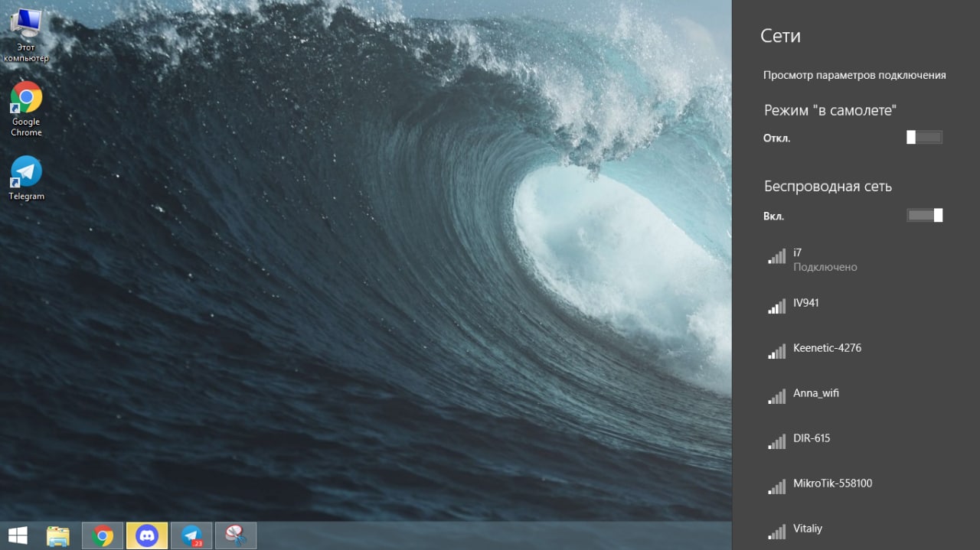Click signal icon beside MikroTik-558100
980x550 pixels.
[x=776, y=487]
